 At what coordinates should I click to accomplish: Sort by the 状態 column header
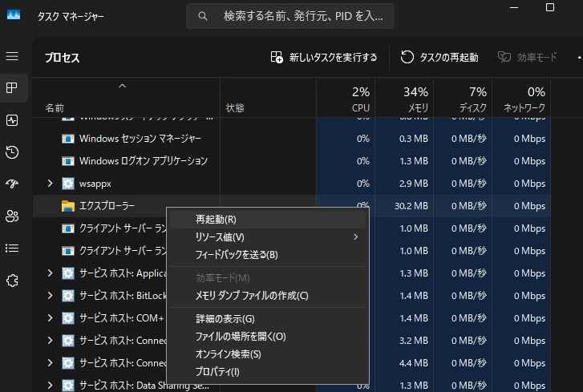(268, 98)
